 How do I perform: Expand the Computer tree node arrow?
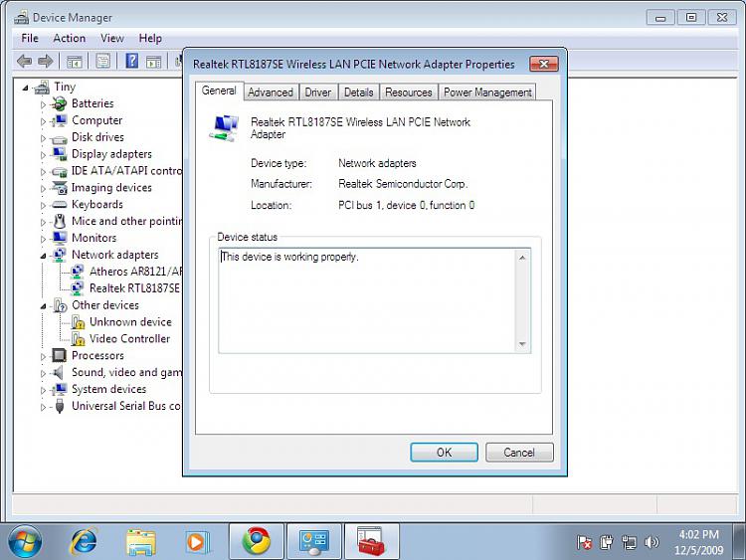(x=44, y=121)
